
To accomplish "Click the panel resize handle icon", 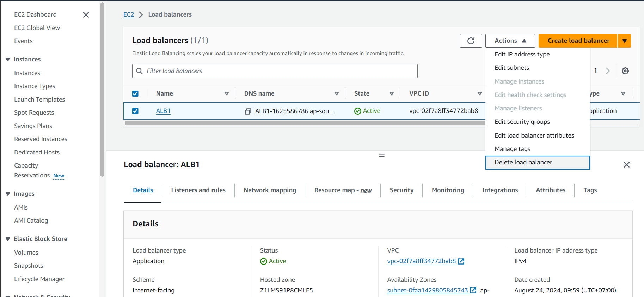I will coord(382,155).
